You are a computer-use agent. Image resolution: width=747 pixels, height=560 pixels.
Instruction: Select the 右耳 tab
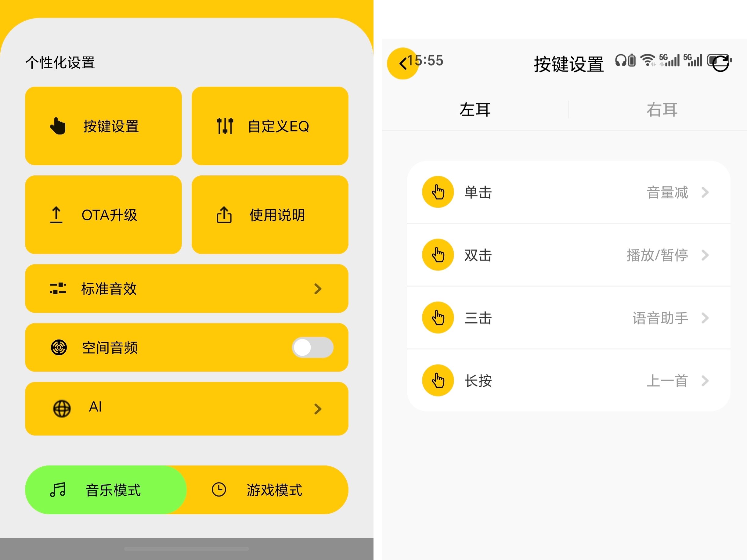662,110
